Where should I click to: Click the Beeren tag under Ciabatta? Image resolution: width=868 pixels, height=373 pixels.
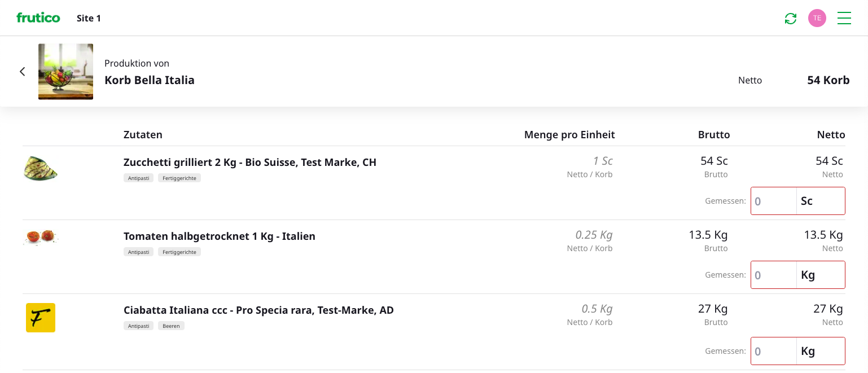pos(171,326)
